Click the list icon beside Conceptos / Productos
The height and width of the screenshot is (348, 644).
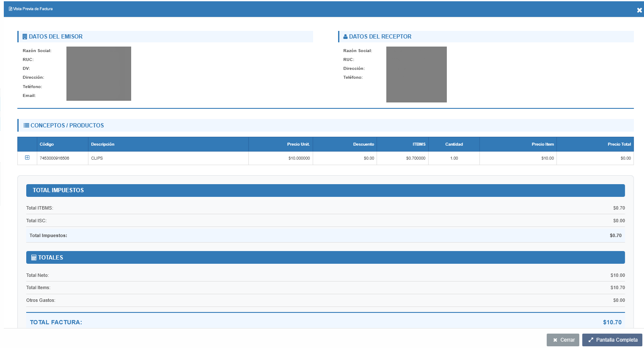click(x=26, y=125)
